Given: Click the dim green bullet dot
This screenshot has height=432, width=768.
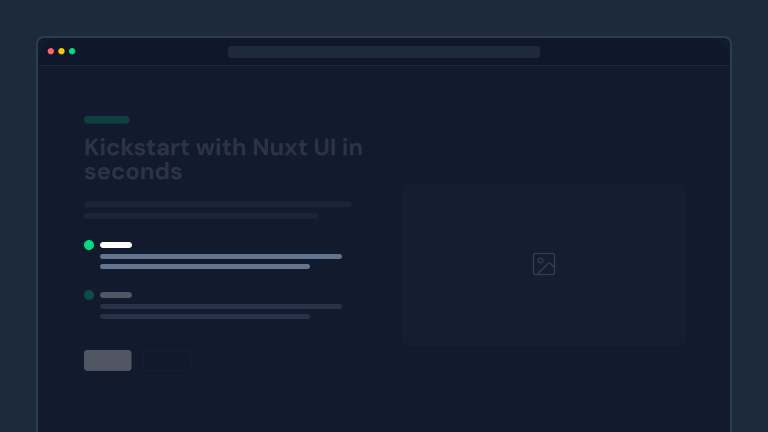Looking at the screenshot, I should (x=89, y=295).
